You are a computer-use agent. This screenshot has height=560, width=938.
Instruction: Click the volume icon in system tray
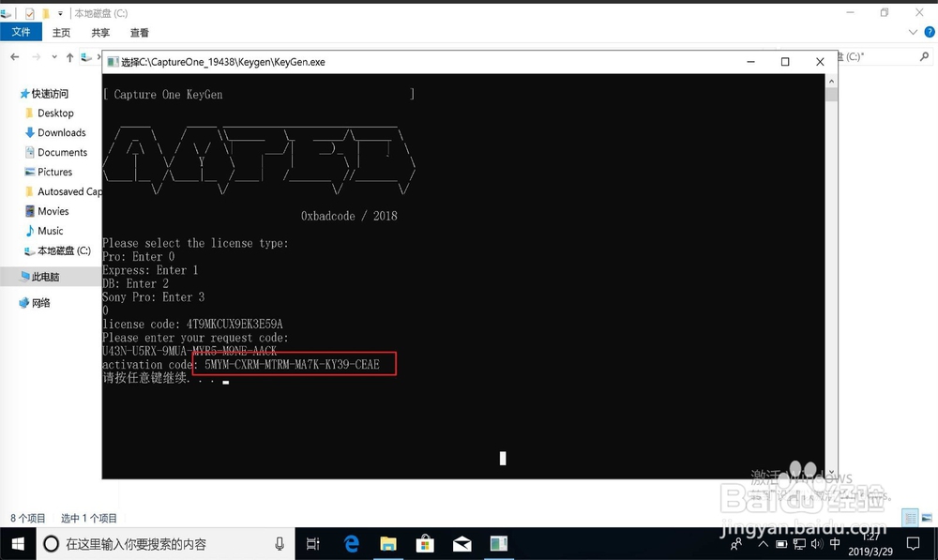817,544
